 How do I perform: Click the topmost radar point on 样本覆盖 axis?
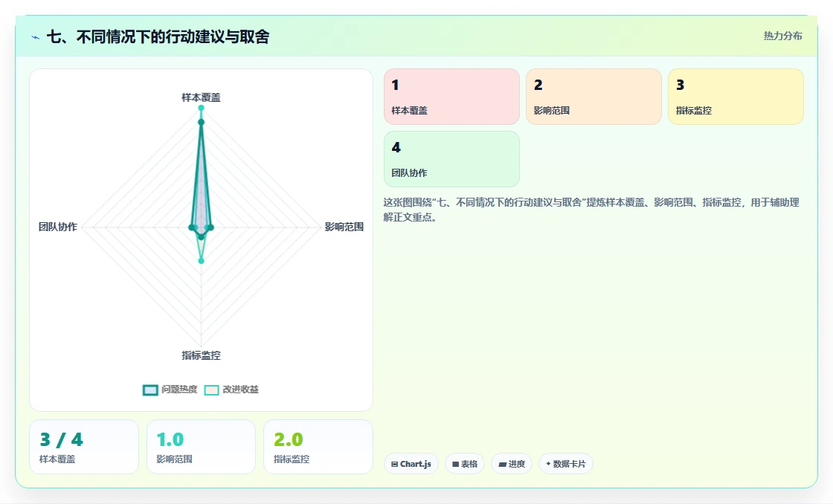coord(201,108)
